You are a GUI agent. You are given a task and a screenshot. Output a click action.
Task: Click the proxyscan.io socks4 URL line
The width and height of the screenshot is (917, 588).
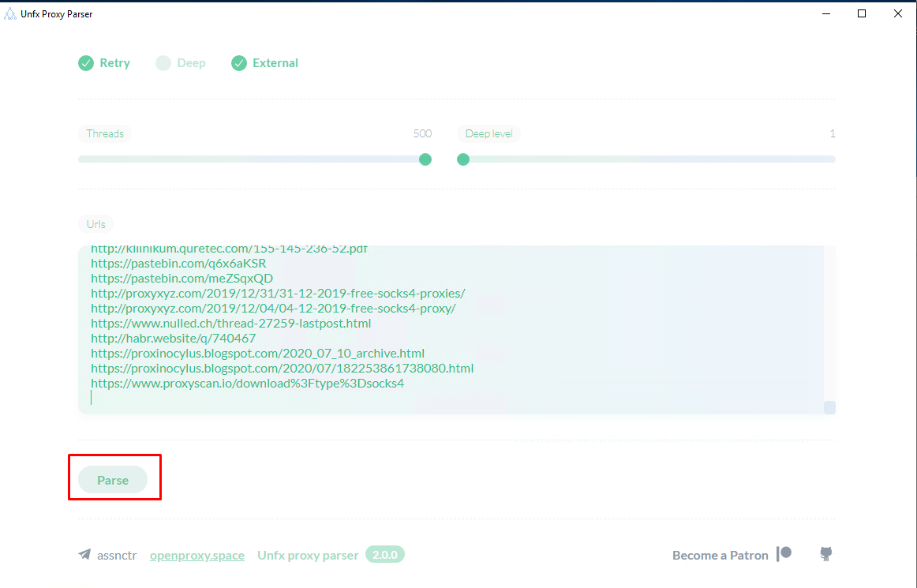tap(247, 384)
